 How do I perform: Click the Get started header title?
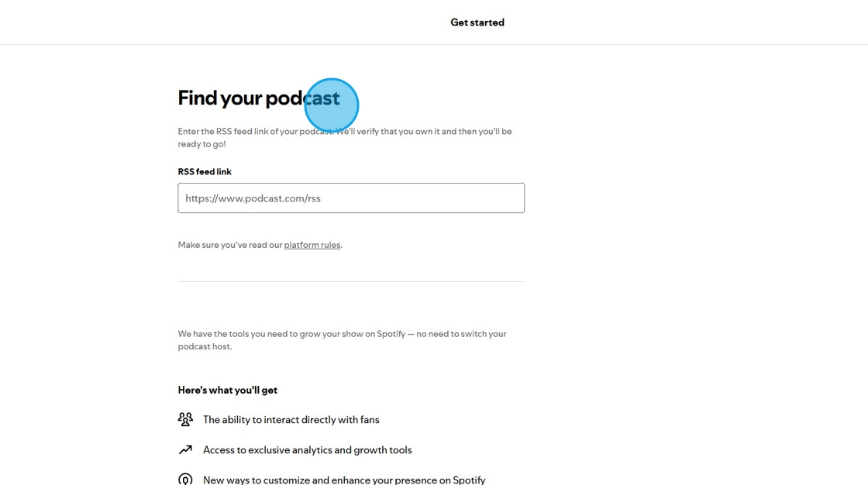point(477,22)
